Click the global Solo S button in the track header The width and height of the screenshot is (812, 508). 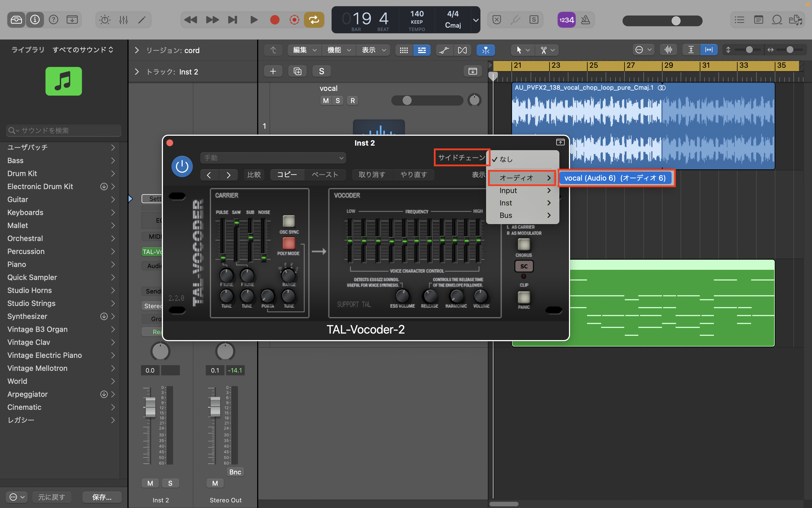pos(321,71)
